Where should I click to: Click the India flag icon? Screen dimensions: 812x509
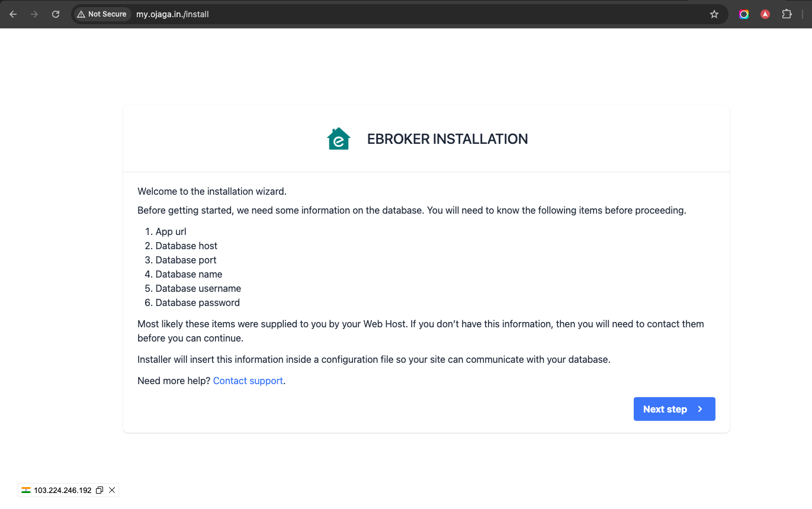coord(26,490)
